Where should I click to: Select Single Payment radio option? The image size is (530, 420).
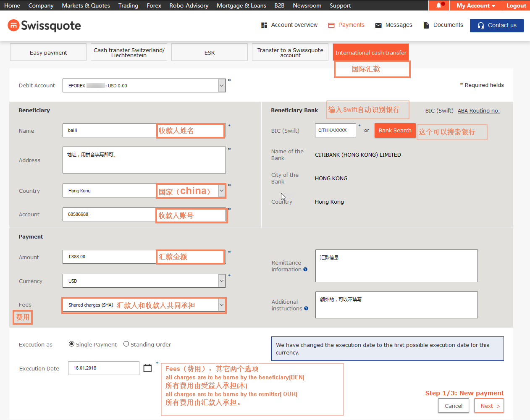click(x=71, y=344)
